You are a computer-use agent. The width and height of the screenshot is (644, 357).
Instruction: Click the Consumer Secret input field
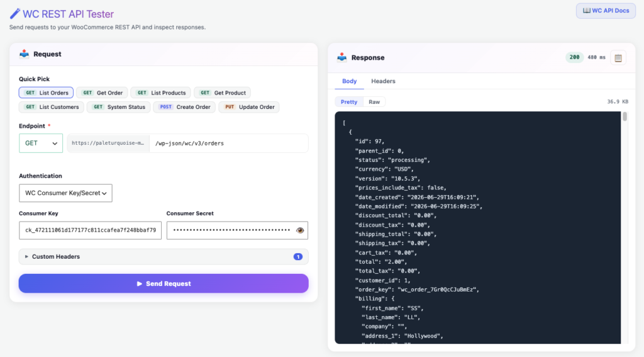(x=237, y=230)
